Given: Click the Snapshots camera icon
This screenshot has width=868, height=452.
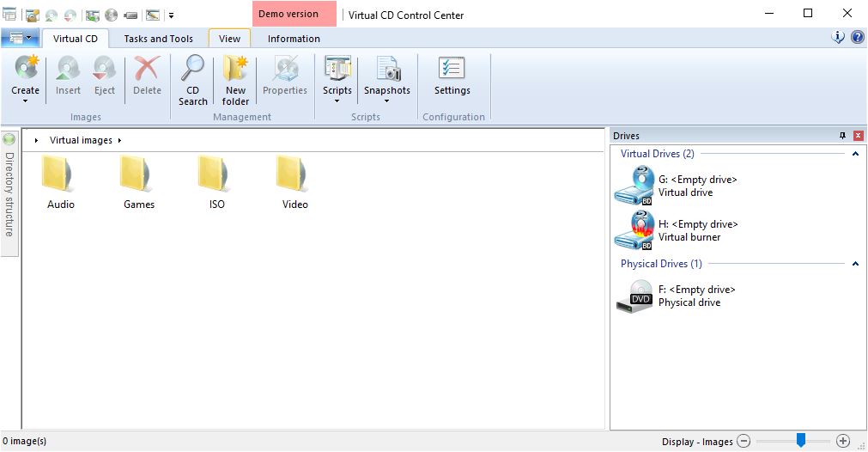Looking at the screenshot, I should [x=387, y=68].
